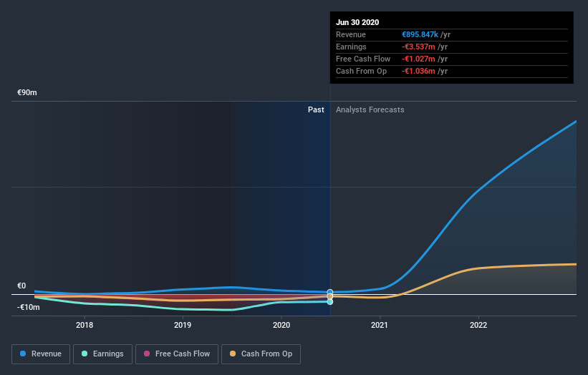Select the 2020 x-axis label

point(281,325)
